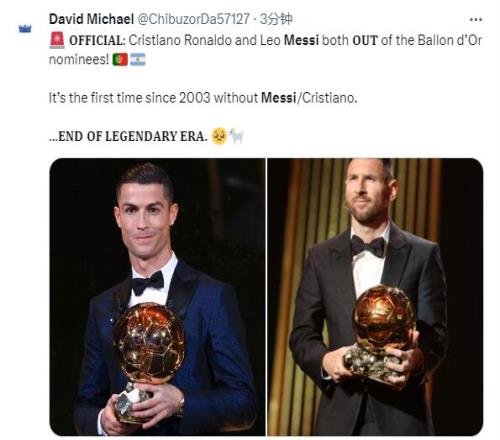500x440 pixels.
Task: Click the Portugal flag emoji
Action: [120, 60]
